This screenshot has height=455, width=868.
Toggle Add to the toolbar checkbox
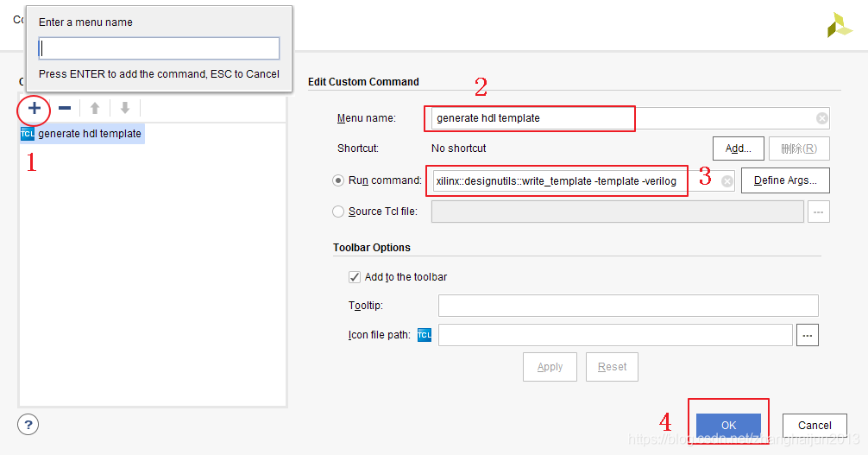[355, 277]
